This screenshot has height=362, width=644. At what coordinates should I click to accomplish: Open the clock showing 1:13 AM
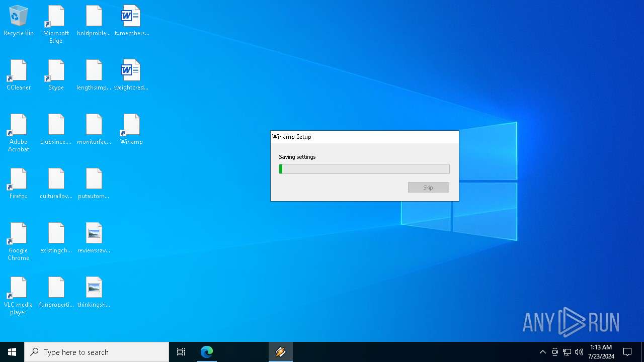pos(601,352)
